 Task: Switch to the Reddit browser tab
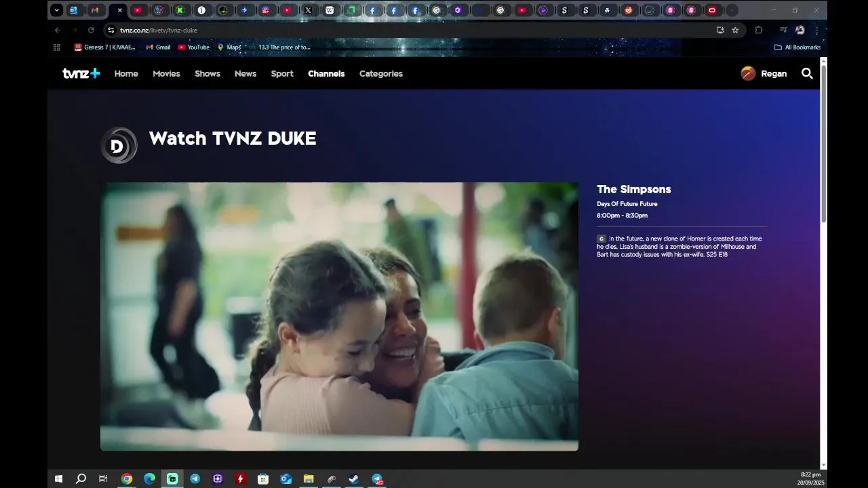point(628,10)
